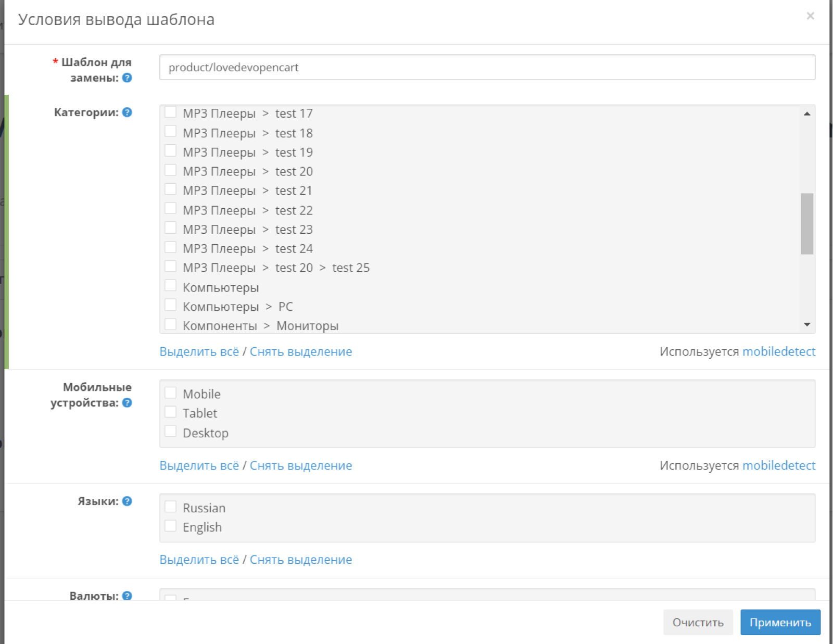833x644 pixels.
Task: Click the MP3 Плееры > test 20 label
Action: [x=248, y=172]
